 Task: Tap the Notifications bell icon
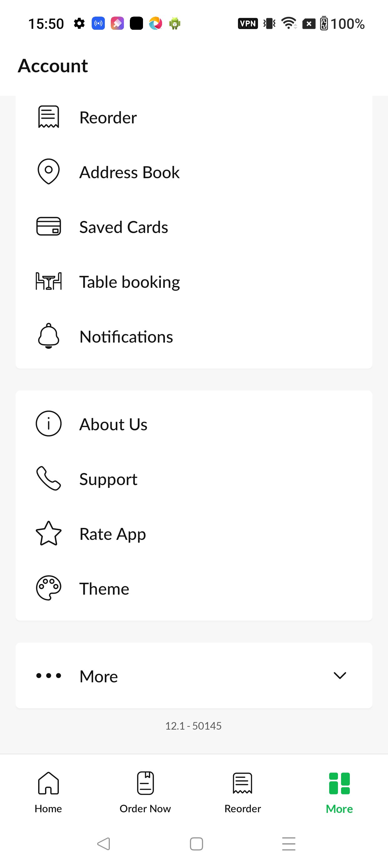[48, 336]
